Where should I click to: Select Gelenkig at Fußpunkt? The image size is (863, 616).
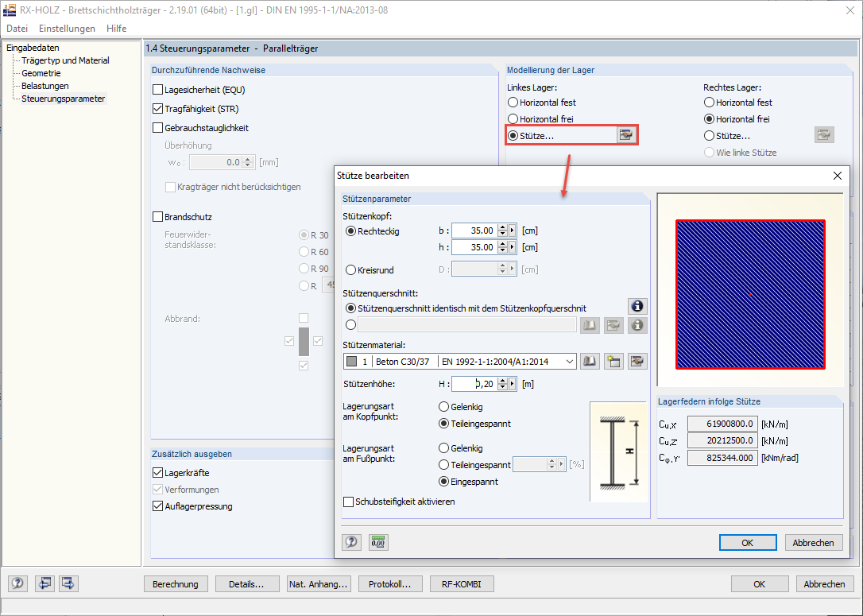coord(443,448)
